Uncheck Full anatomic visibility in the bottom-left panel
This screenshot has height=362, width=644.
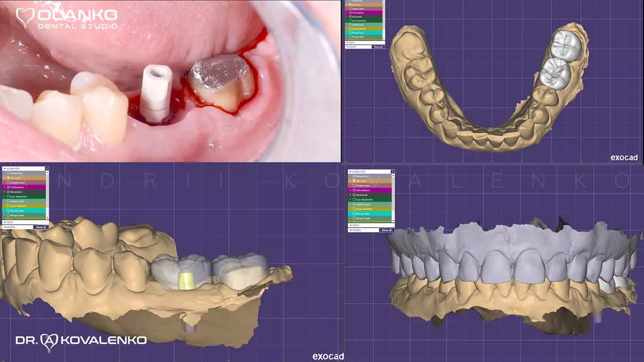point(8,187)
